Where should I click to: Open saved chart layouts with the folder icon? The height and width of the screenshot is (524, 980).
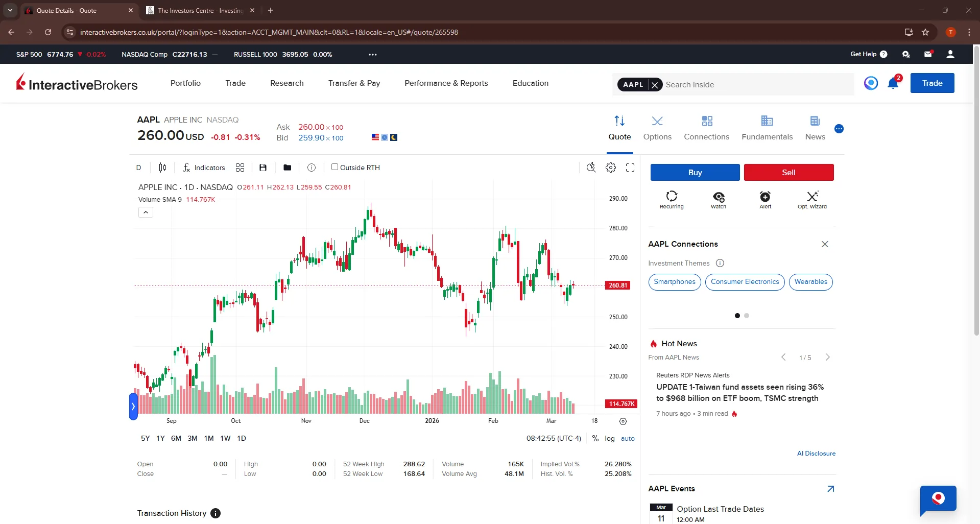click(288, 168)
